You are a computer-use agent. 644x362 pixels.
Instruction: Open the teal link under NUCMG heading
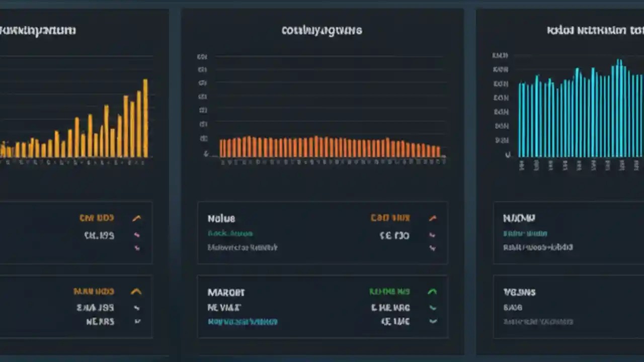tap(525, 233)
